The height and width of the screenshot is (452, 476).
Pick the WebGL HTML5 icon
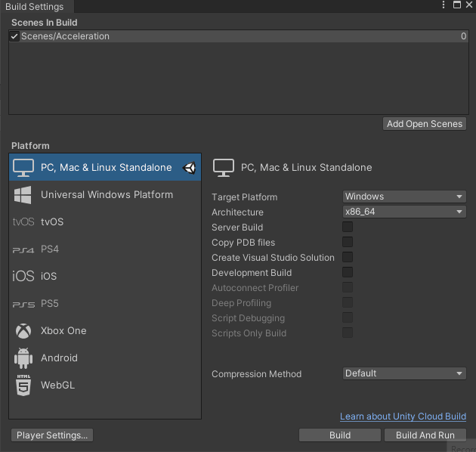(x=23, y=385)
